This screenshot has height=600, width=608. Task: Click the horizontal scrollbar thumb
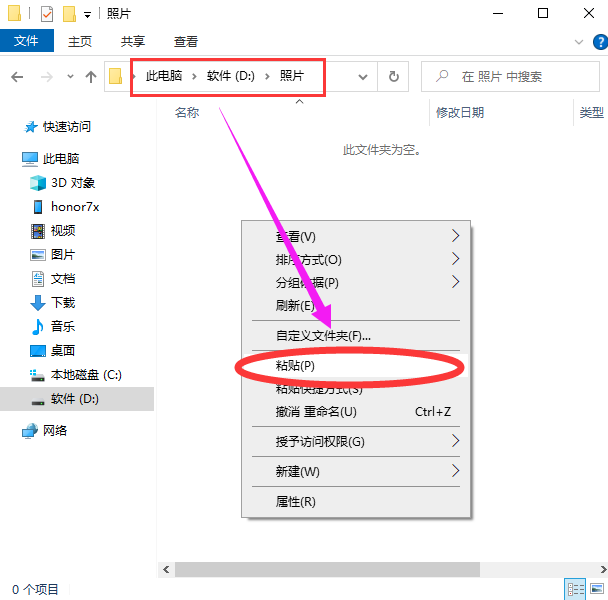(x=327, y=569)
